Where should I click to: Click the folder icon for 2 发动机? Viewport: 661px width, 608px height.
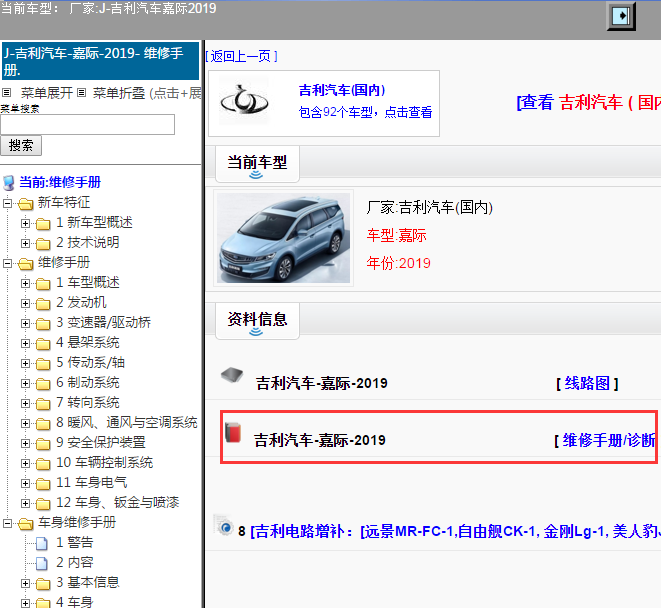(43, 303)
